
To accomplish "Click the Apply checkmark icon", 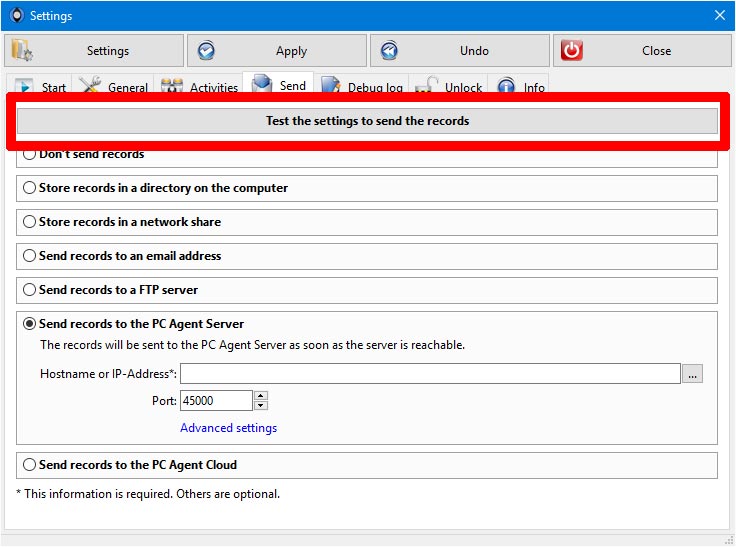I will tap(206, 51).
